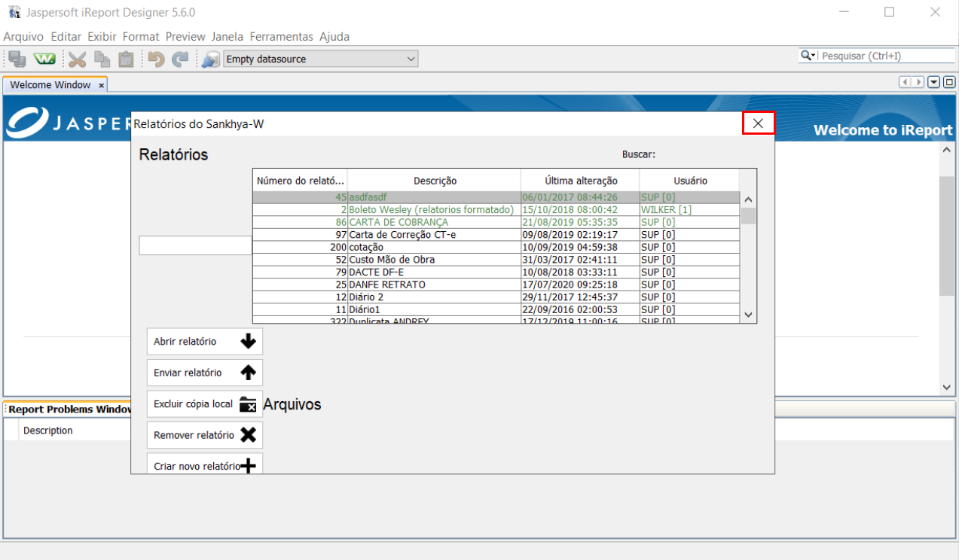Click the reports table scrollbar up arrow
The width and height of the screenshot is (959, 560).
pyautogui.click(x=748, y=200)
